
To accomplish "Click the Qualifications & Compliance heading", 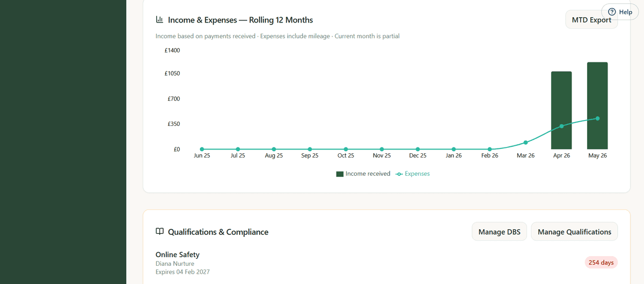I will click(218, 232).
